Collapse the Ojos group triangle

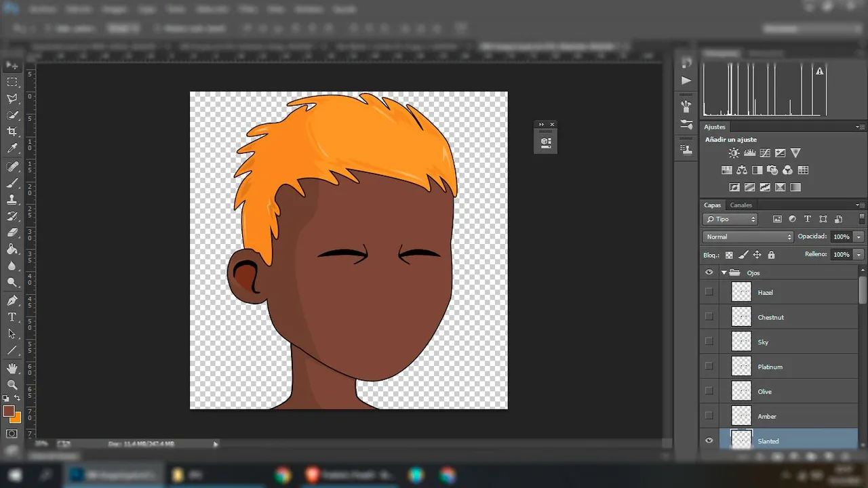coord(724,272)
